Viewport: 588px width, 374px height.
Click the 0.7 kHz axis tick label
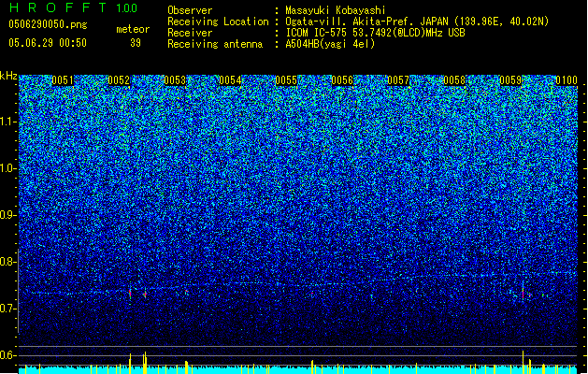pyautogui.click(x=8, y=309)
